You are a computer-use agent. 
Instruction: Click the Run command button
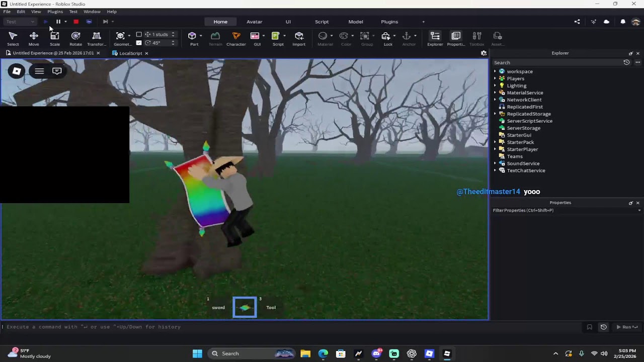click(626, 327)
